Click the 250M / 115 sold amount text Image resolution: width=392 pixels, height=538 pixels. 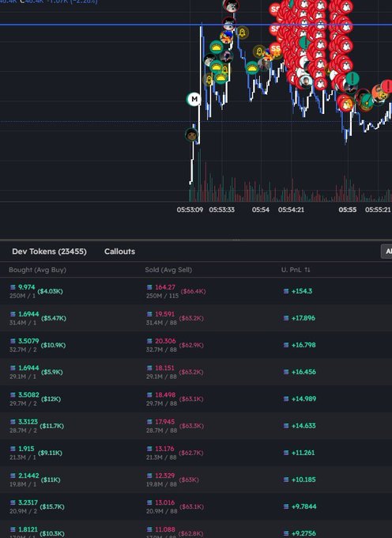(x=163, y=296)
